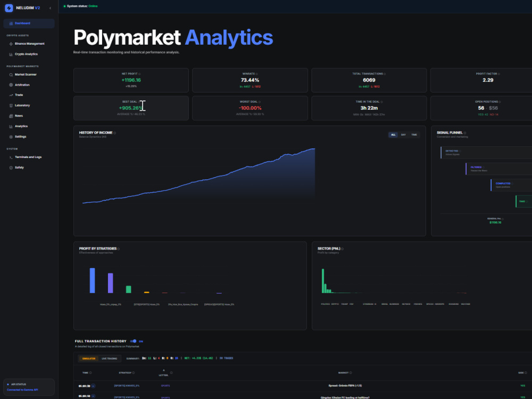Click the info icon next to Winrate
The height and width of the screenshot is (399, 532).
[x=256, y=74]
